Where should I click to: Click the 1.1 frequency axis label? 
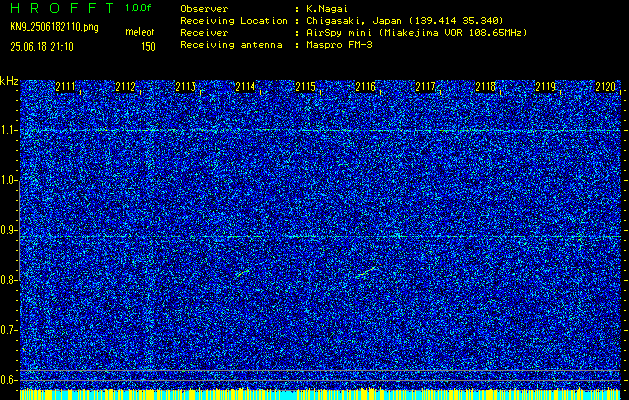tap(8, 131)
